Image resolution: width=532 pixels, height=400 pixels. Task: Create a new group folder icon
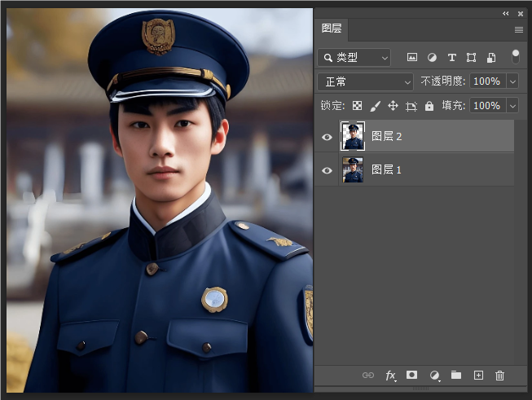[x=456, y=375]
